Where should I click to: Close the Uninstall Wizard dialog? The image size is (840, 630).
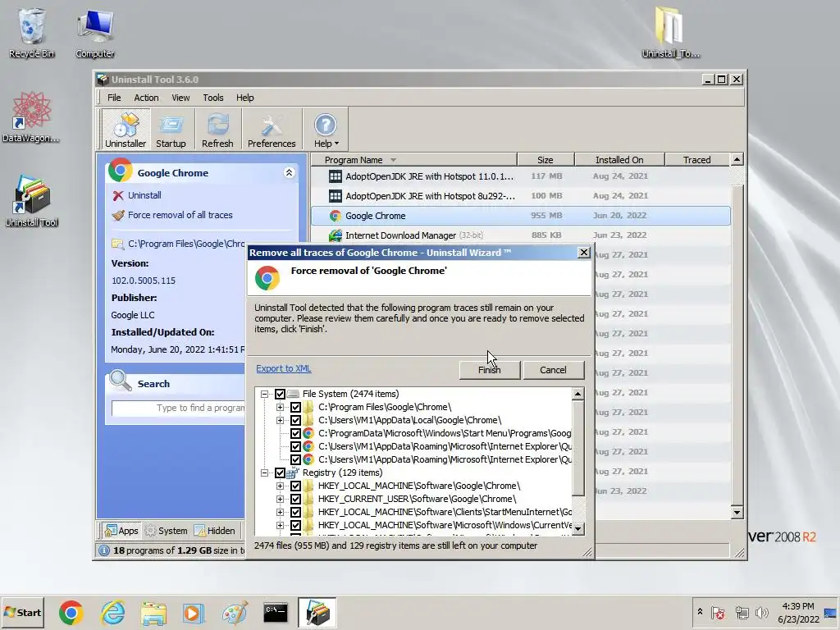click(x=583, y=253)
